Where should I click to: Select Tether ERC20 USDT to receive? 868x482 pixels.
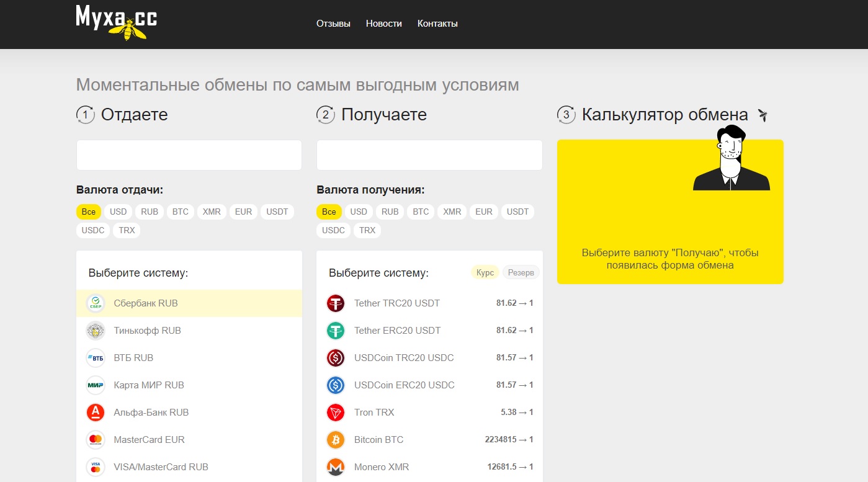429,331
